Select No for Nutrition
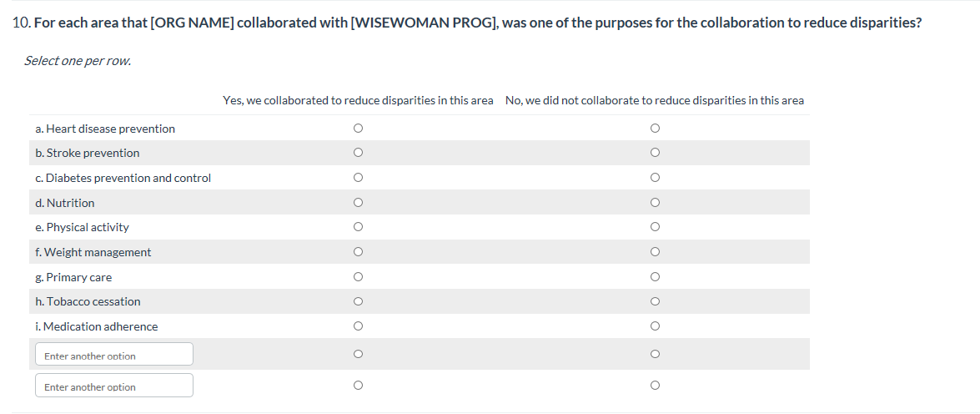This screenshot has width=980, height=414. (655, 203)
